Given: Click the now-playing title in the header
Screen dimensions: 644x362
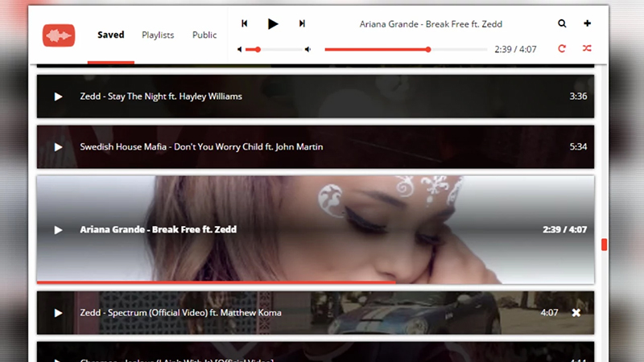Looking at the screenshot, I should [x=431, y=24].
